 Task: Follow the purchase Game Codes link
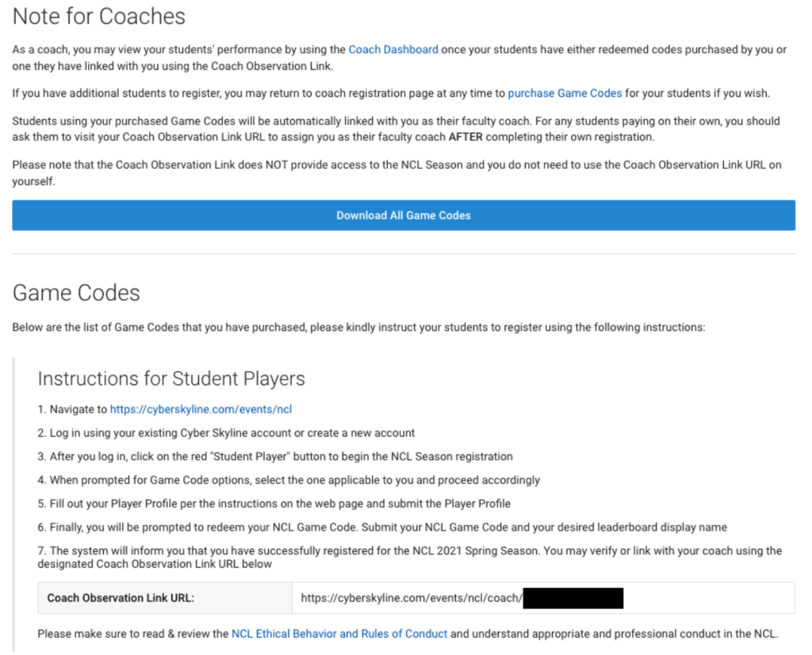(565, 93)
